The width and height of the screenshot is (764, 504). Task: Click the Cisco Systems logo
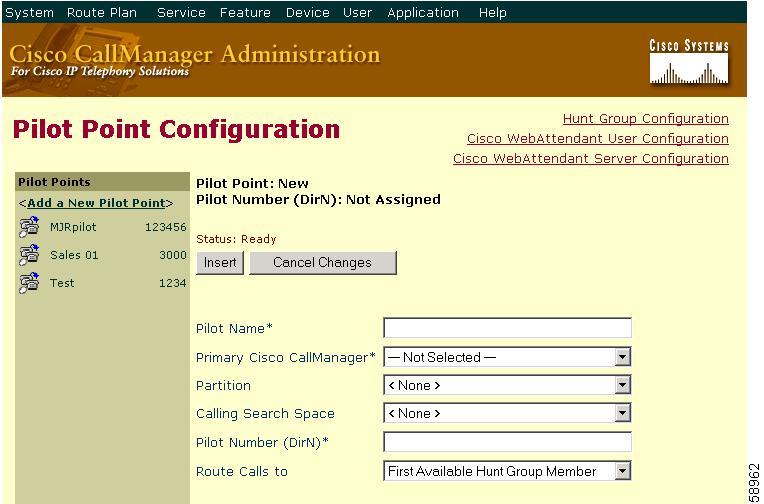(x=689, y=62)
